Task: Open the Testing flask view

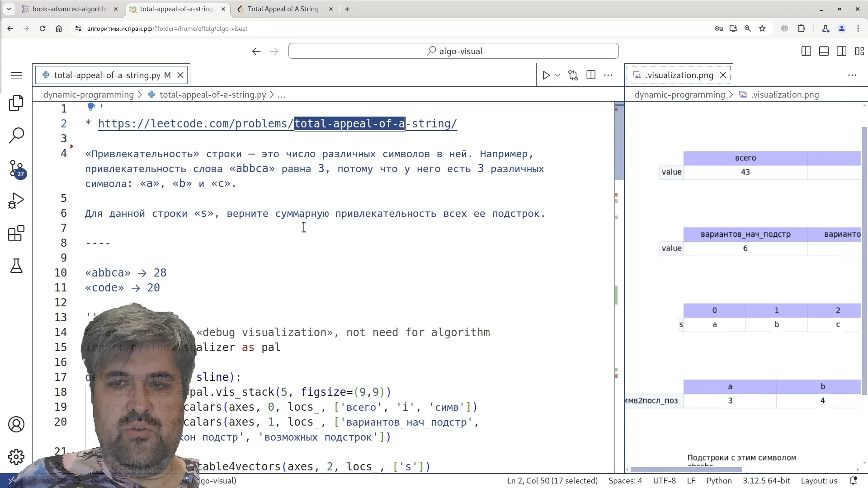Action: pos(16,266)
